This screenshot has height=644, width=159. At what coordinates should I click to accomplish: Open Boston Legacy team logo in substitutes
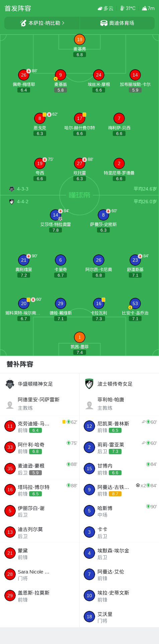click(x=89, y=384)
